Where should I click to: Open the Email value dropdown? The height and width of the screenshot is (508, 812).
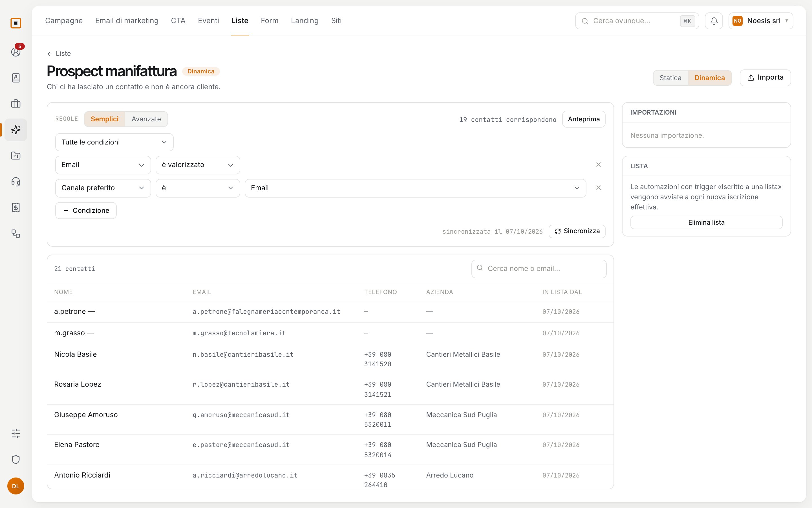pyautogui.click(x=415, y=188)
